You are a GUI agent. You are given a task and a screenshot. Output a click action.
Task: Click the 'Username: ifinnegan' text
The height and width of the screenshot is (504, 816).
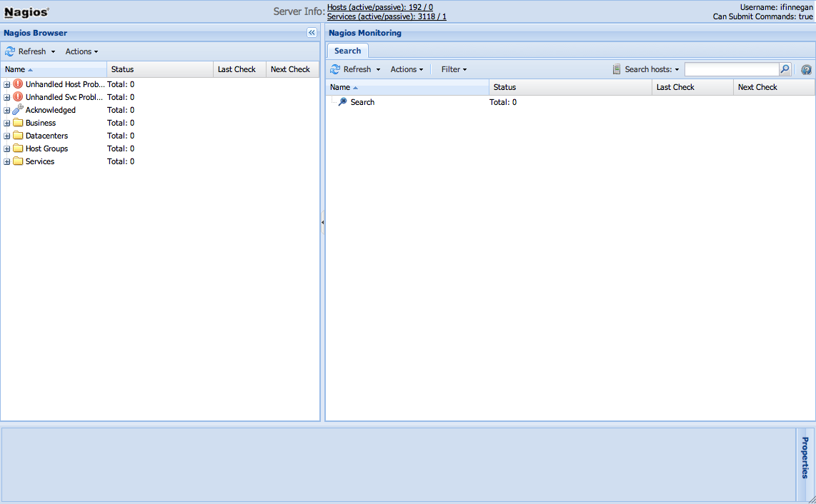tap(777, 7)
